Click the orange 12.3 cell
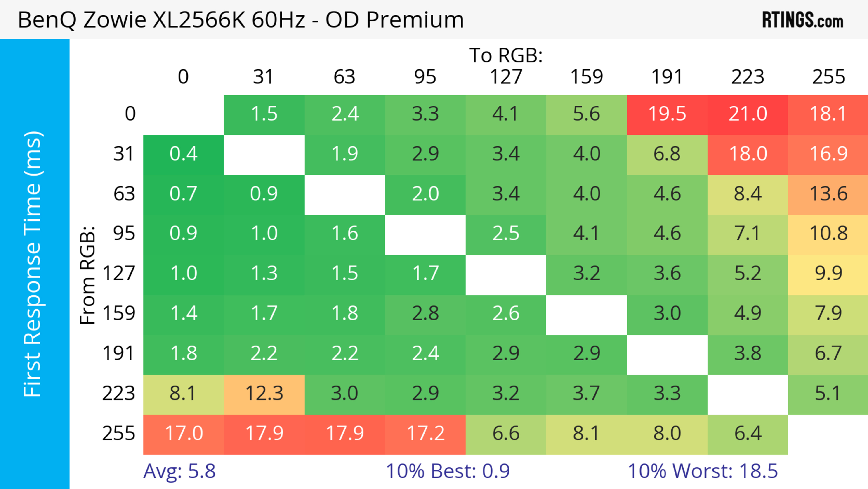 (x=264, y=394)
